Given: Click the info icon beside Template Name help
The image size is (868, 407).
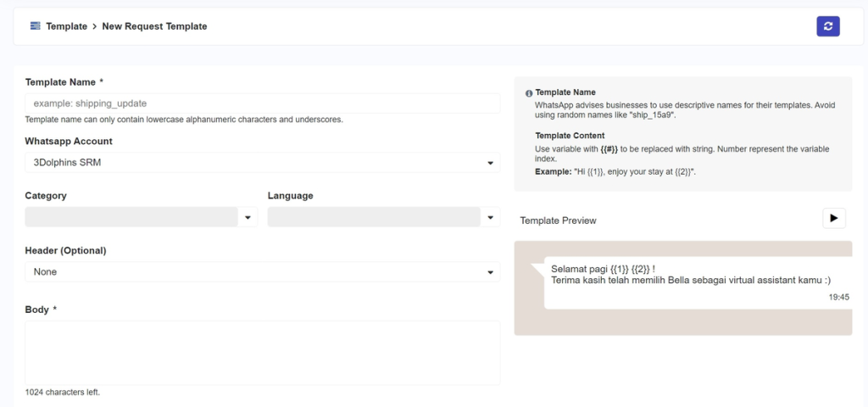Looking at the screenshot, I should (x=529, y=93).
